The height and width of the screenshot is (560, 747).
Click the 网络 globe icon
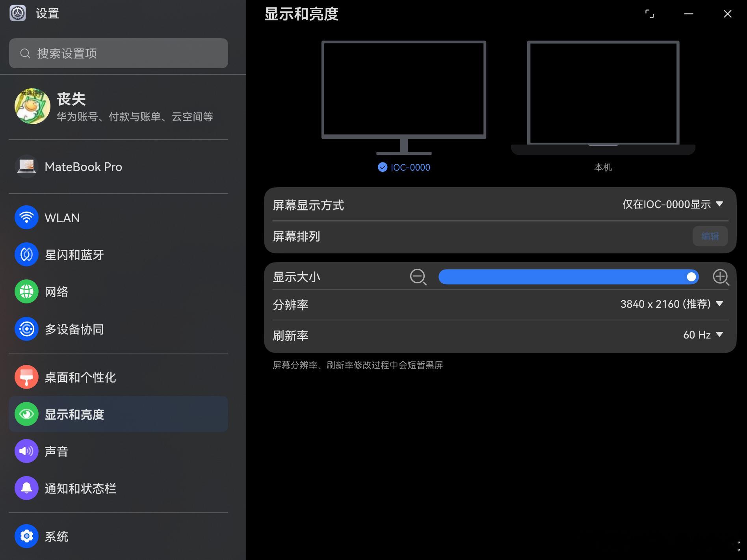click(26, 292)
